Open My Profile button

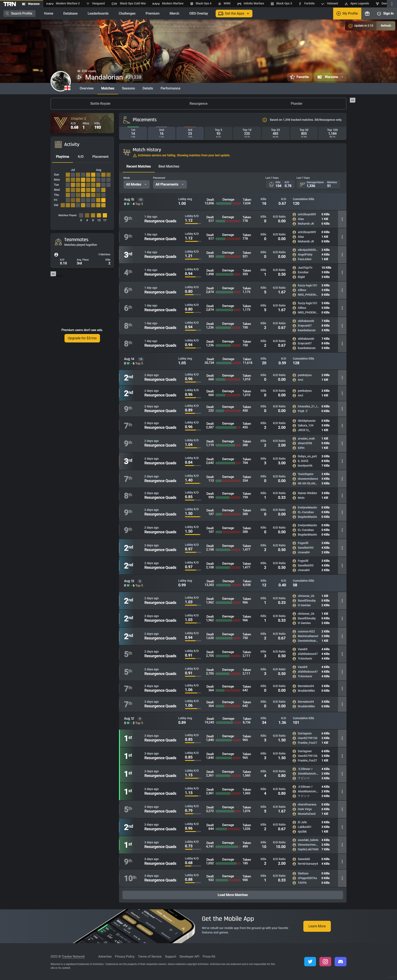point(347,13)
